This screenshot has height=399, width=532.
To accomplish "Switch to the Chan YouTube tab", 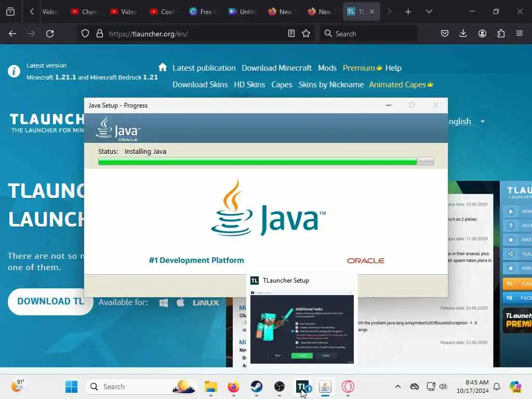I will tap(84, 11).
